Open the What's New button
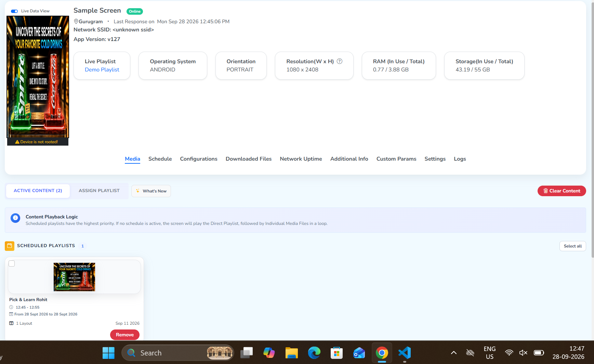Screen dimensions: 594x364 151,191
